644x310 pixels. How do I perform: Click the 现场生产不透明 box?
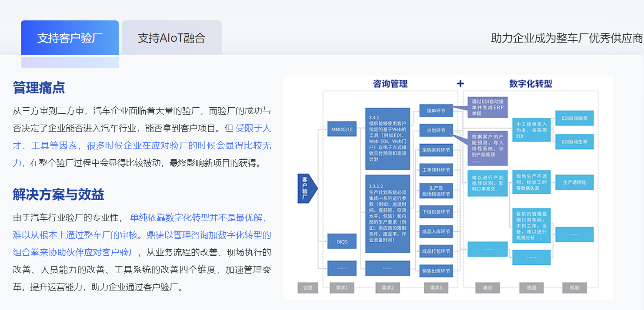point(531,182)
